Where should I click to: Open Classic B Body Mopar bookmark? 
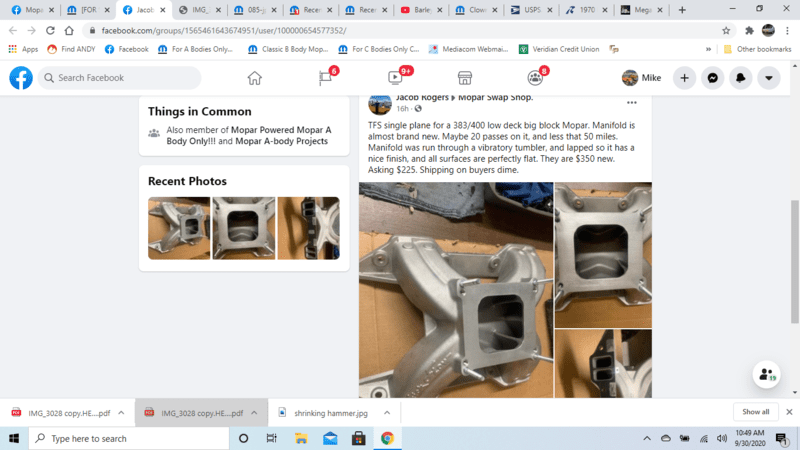click(x=286, y=48)
